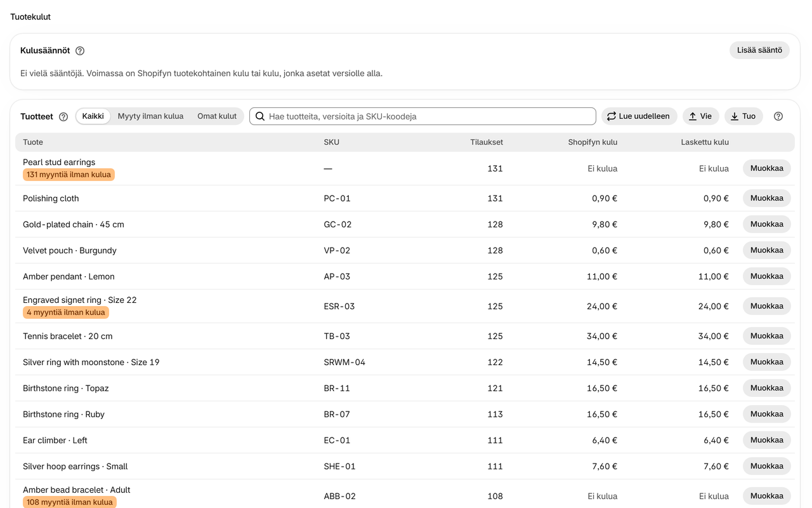Screen dimensions: 812x508
Task: Show the Omat kulut filter
Action: coord(217,116)
